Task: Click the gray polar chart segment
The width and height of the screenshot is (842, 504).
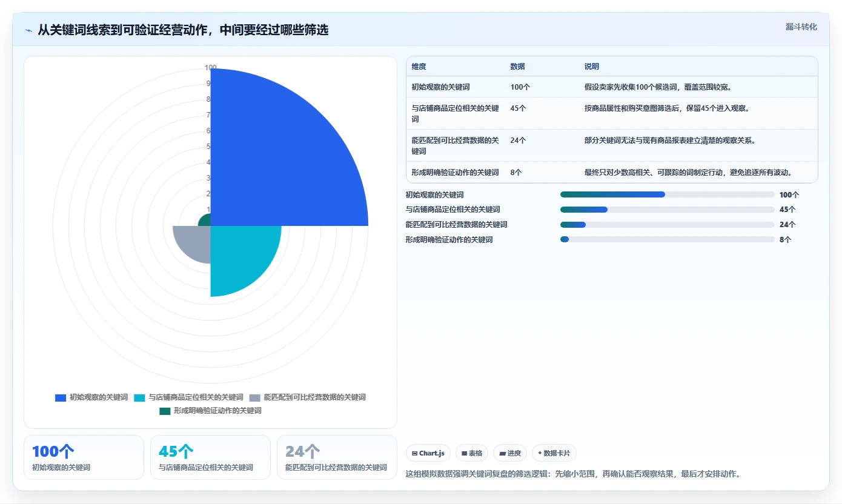Action: 194,242
